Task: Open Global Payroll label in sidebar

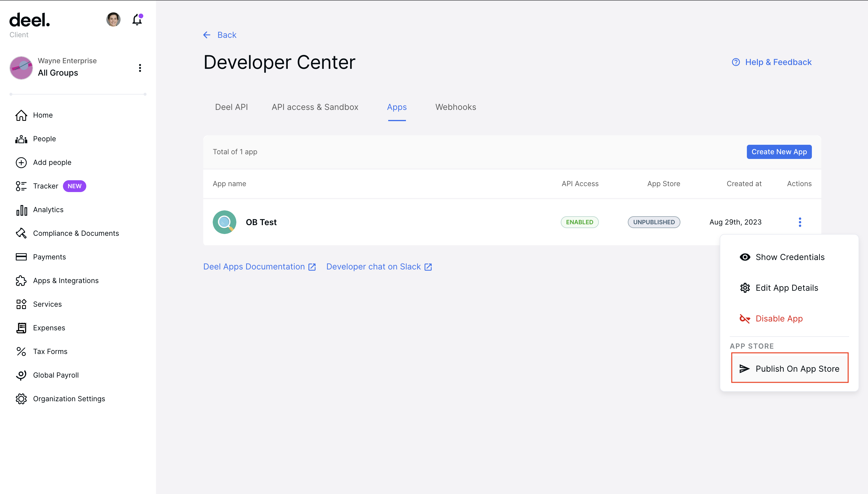Action: [56, 375]
